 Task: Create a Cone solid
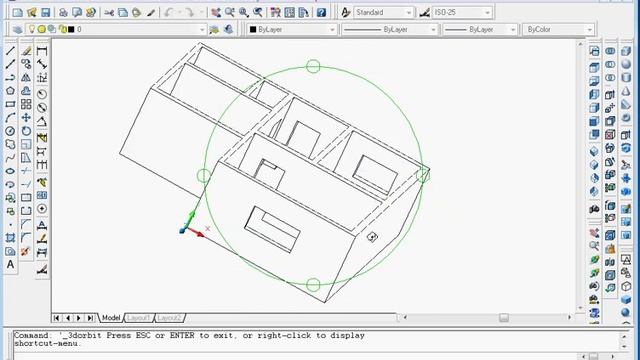point(626,91)
